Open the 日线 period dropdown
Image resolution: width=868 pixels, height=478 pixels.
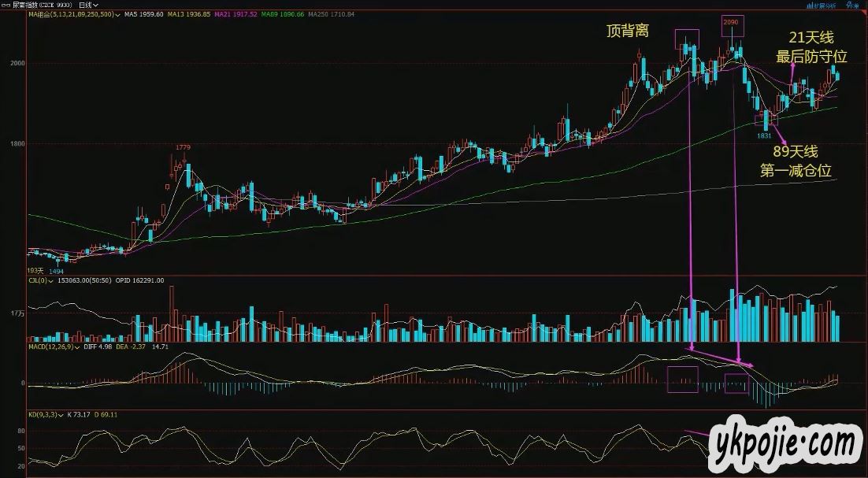[x=87, y=5]
